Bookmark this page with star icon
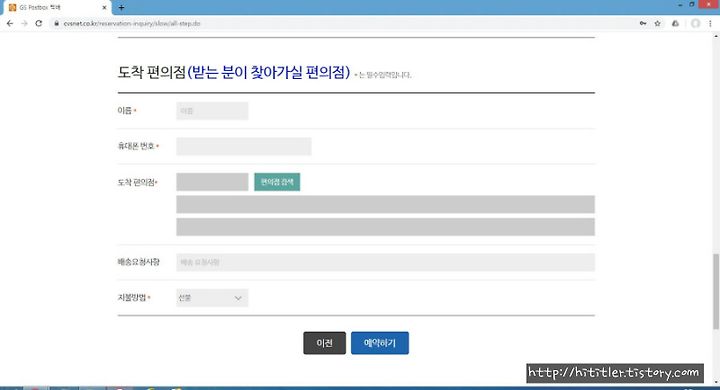 [x=658, y=23]
